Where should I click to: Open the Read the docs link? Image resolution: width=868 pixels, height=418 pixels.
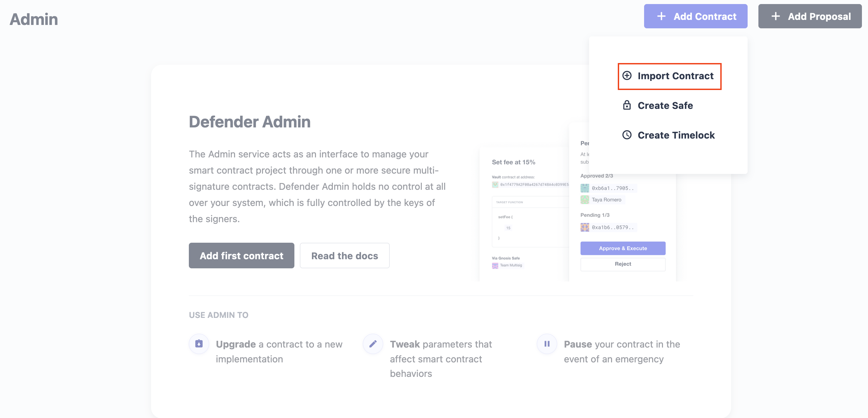click(345, 256)
